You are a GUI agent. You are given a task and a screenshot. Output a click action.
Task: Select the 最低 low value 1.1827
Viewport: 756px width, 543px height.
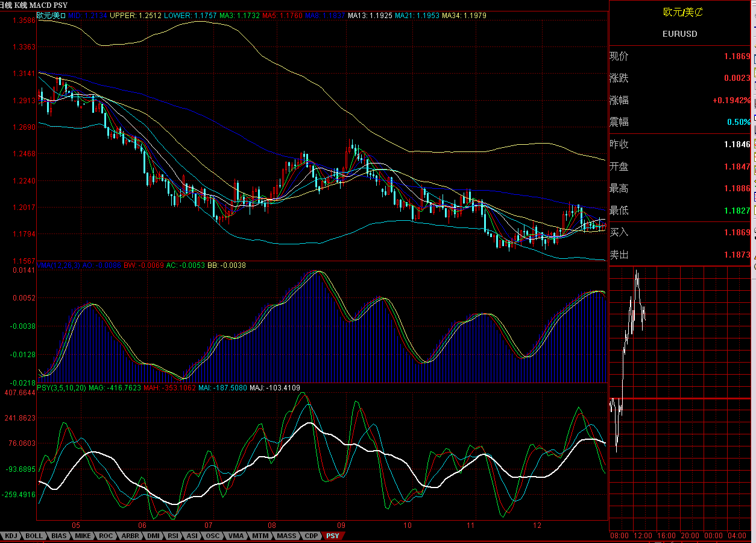click(737, 211)
